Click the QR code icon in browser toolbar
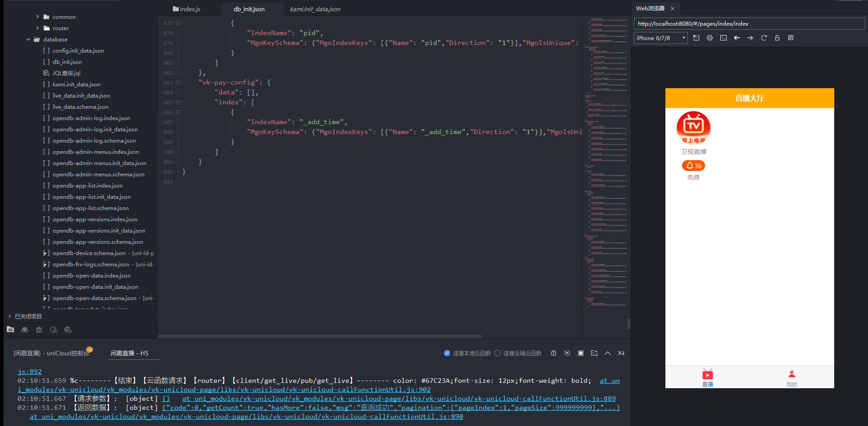 click(791, 38)
